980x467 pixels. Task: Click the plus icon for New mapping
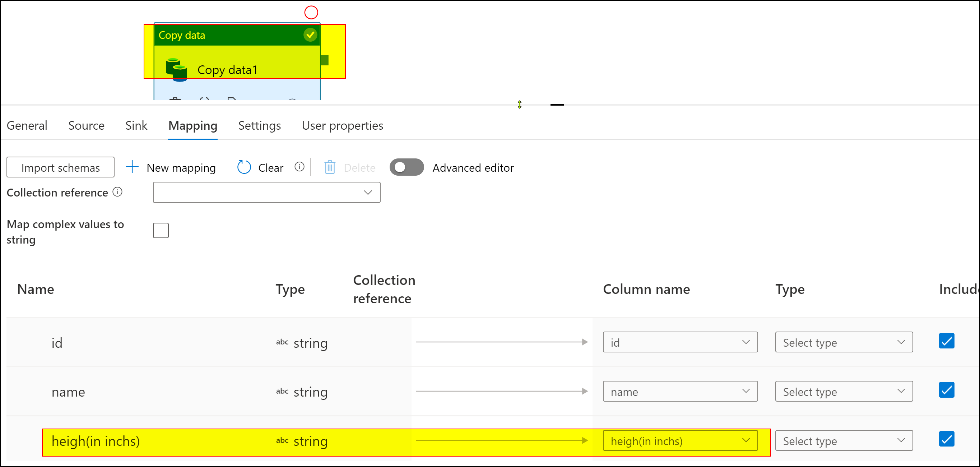click(x=132, y=167)
